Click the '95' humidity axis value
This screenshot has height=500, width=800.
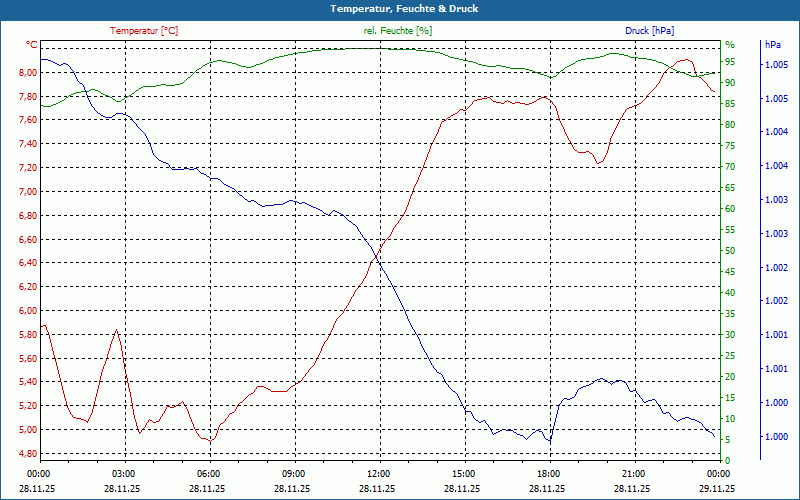coord(730,62)
